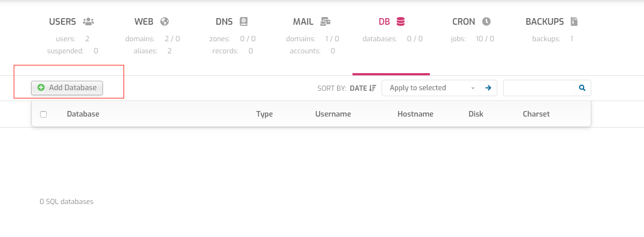Click the green plus icon on Add Database
Screen dimensions: 644x237
[x=41, y=87]
